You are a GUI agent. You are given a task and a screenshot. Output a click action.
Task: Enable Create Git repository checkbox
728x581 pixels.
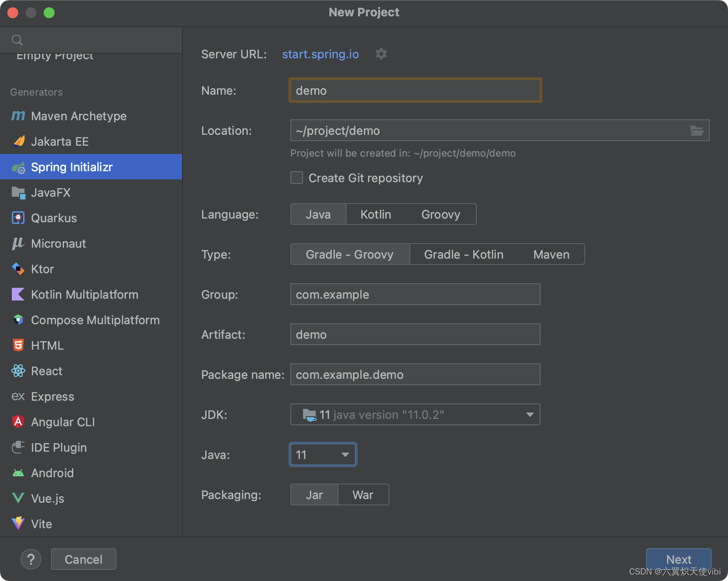coord(297,178)
